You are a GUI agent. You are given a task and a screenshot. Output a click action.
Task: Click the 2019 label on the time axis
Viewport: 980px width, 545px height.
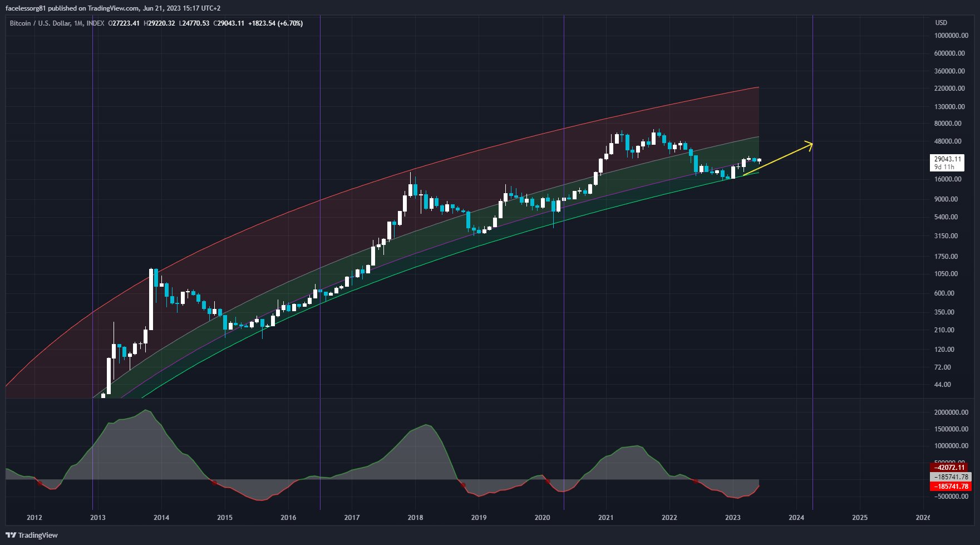479,518
